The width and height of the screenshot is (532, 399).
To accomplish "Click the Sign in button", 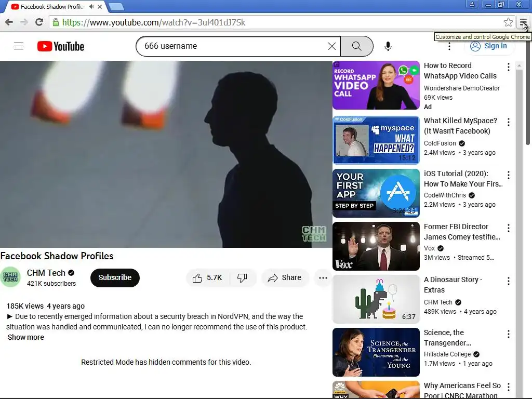I will click(x=489, y=46).
